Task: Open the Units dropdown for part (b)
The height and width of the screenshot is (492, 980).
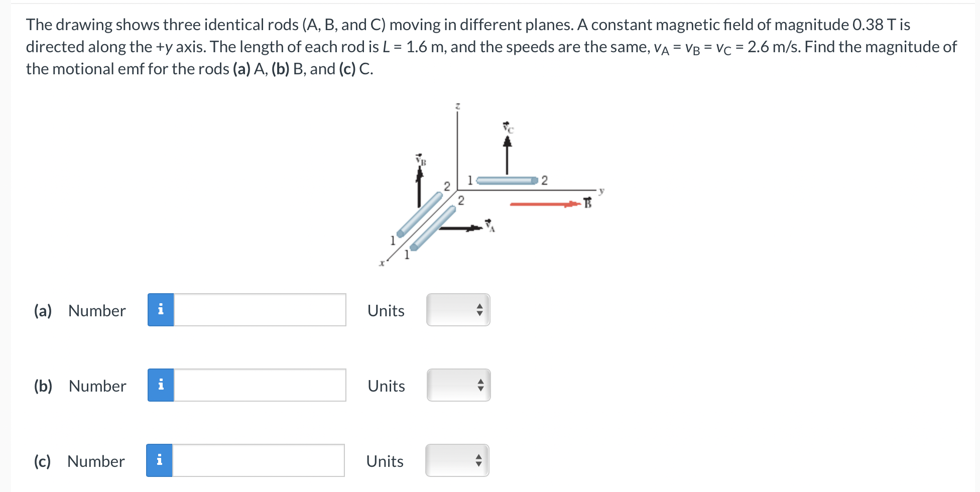Action: (457, 385)
